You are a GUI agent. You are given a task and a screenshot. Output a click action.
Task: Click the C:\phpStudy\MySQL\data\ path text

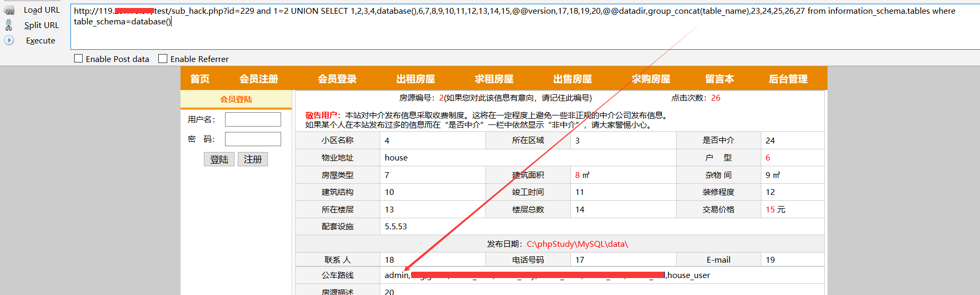click(x=577, y=244)
